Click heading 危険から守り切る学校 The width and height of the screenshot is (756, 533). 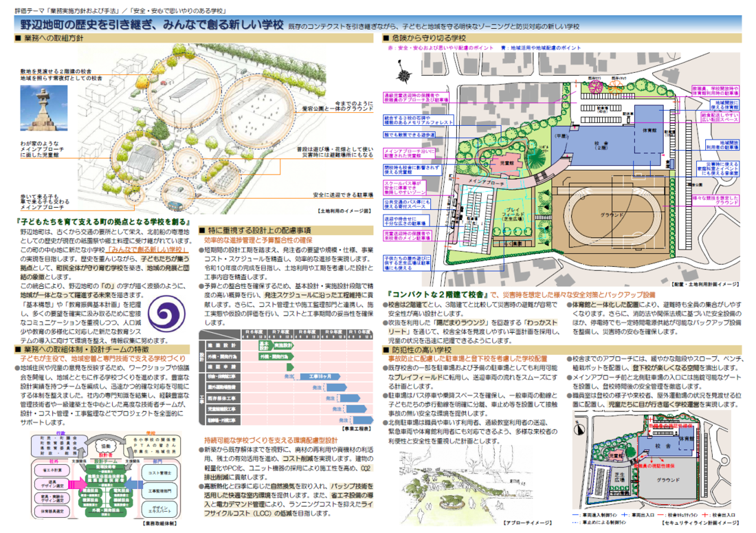pos(429,38)
